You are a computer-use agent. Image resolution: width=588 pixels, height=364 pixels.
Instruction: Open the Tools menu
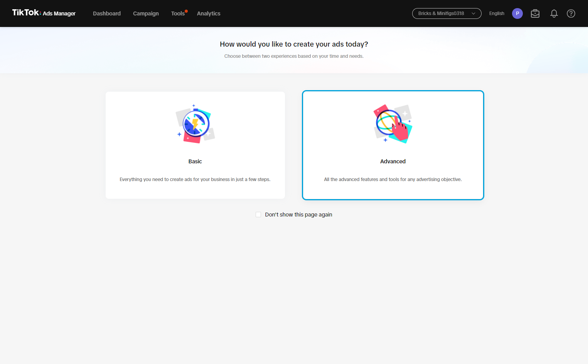[x=178, y=13]
